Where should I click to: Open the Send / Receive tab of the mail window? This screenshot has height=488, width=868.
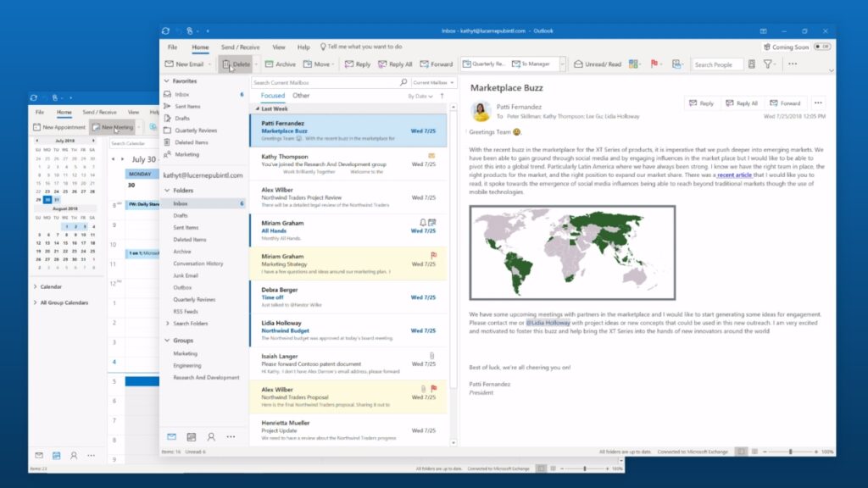240,47
